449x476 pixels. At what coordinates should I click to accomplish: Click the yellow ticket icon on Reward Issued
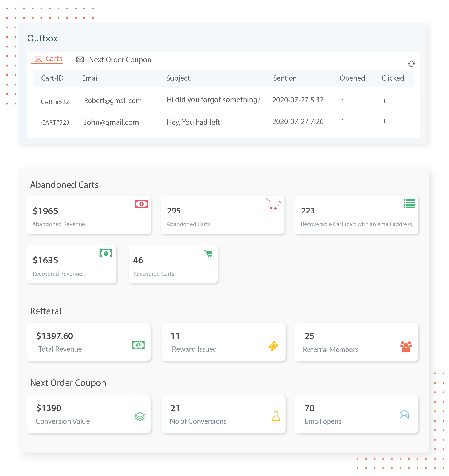coord(273,346)
